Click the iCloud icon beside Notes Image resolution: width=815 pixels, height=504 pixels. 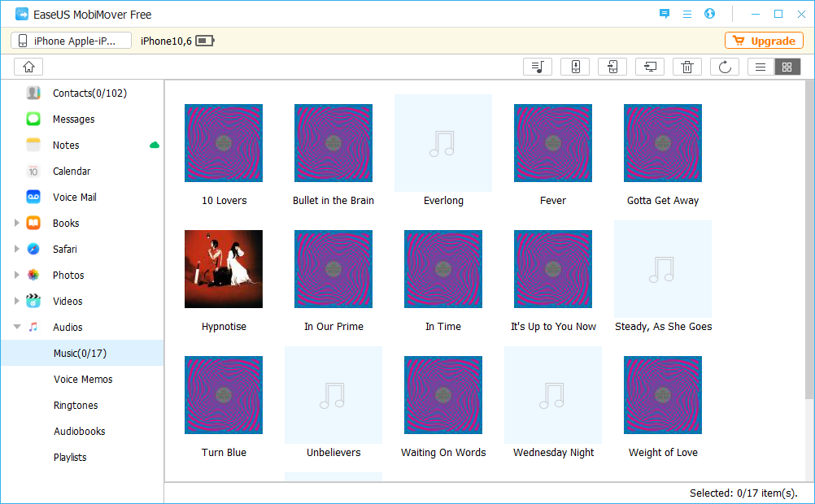coord(155,145)
